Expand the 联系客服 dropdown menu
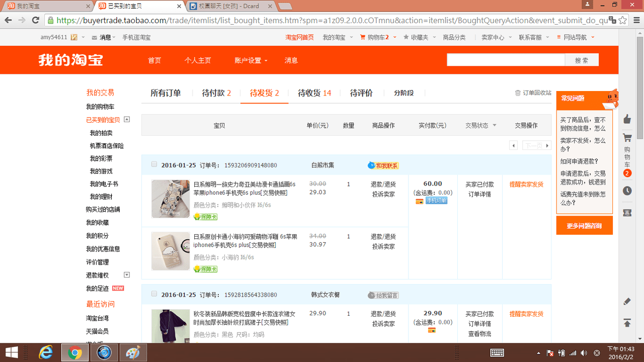Image resolution: width=644 pixels, height=362 pixels. click(534, 37)
